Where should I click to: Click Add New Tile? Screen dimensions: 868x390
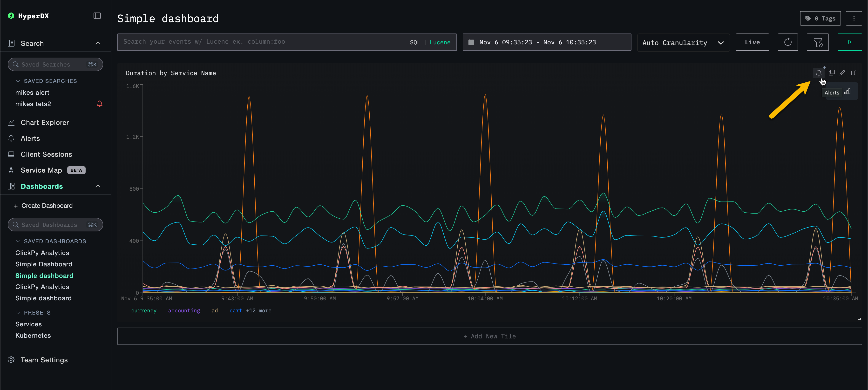pyautogui.click(x=489, y=336)
